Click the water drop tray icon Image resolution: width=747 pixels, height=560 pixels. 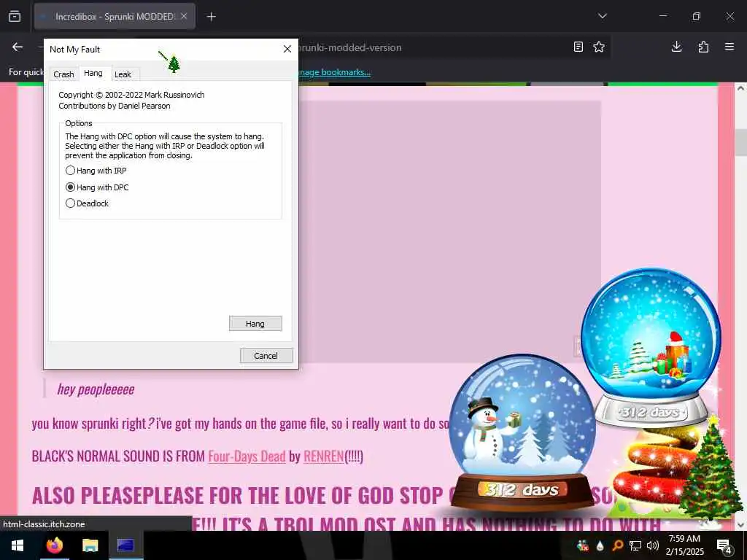[x=600, y=545]
